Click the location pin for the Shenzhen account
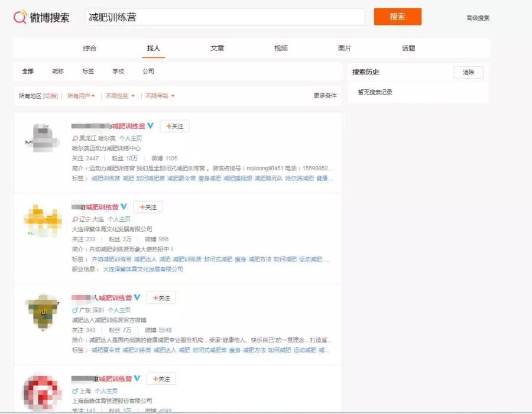Screen dimensions: 532x414 pyautogui.click(x=75, y=310)
